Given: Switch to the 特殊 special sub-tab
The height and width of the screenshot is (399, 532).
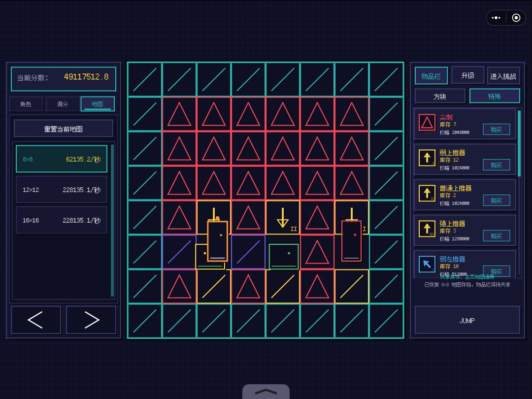Looking at the screenshot, I should pos(495,97).
